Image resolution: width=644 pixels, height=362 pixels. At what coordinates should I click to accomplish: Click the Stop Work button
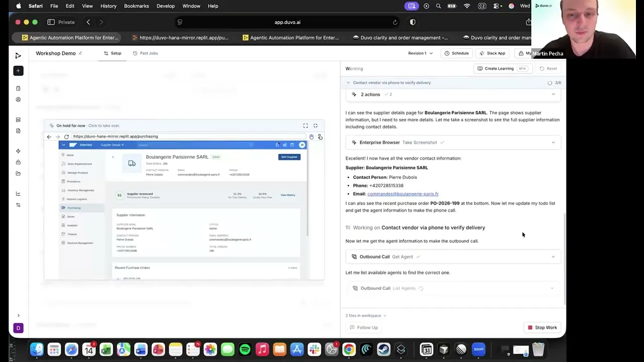(542, 327)
